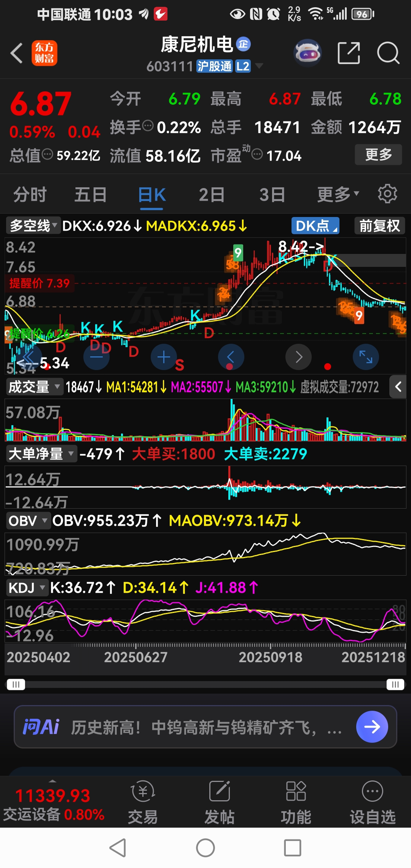411x868 pixels.
Task: Switch to 2日 tab
Action: pos(212,195)
